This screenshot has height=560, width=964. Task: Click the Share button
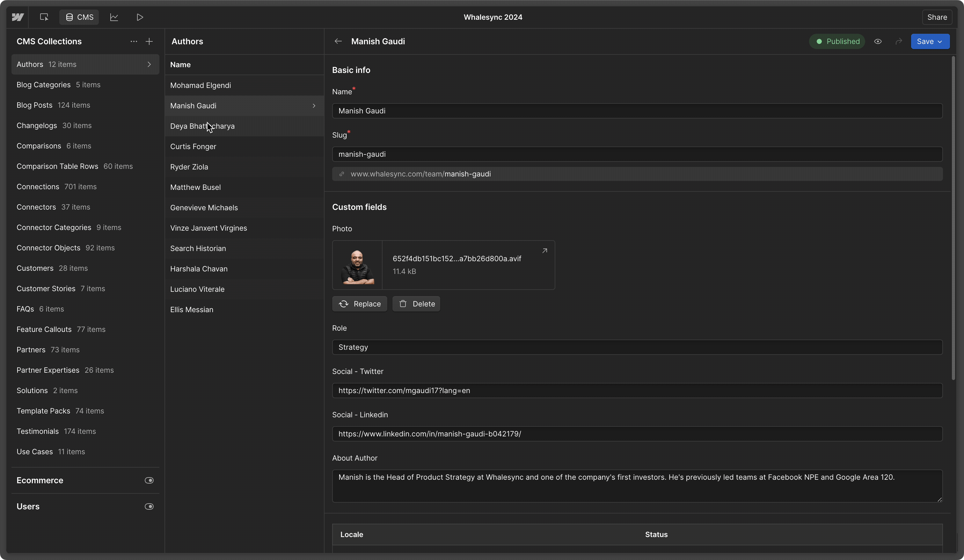click(x=937, y=17)
